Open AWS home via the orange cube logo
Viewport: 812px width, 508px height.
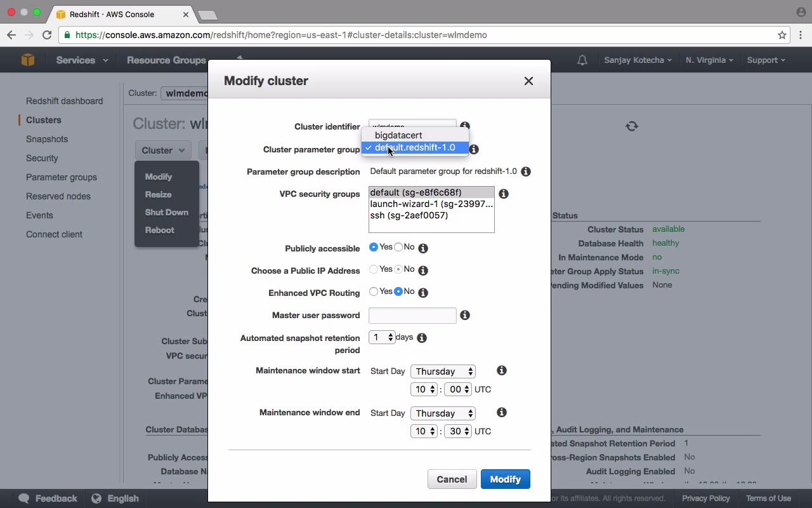28,60
